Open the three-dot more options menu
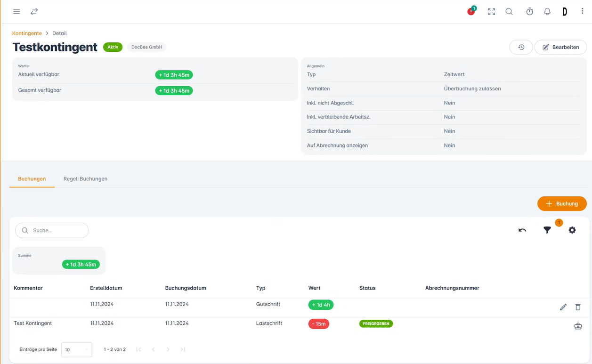 click(x=582, y=12)
